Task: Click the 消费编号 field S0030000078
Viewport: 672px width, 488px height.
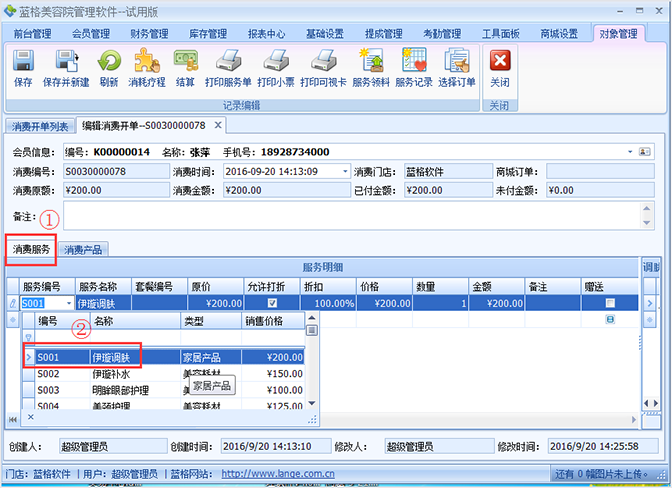Action: (116, 171)
